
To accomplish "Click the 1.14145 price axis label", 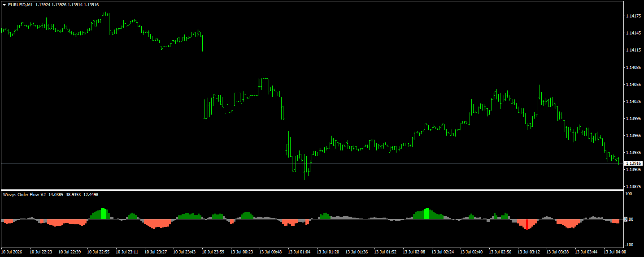I will 633,33.
